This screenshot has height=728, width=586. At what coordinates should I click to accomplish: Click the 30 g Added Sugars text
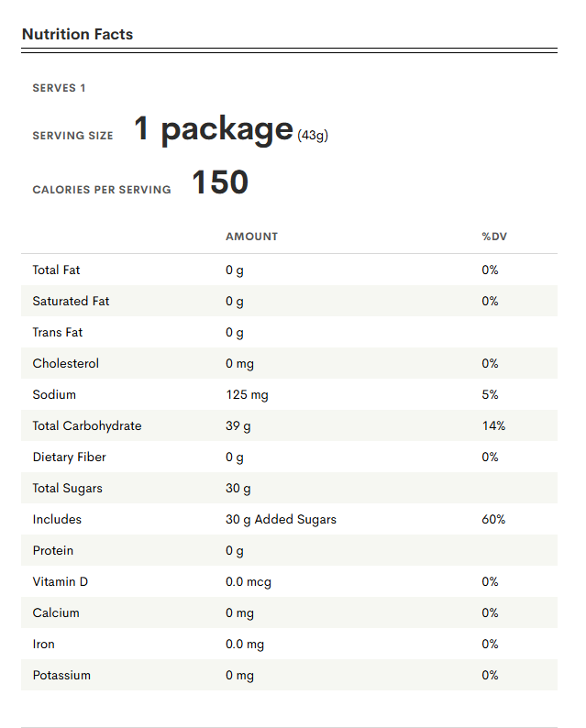point(281,519)
